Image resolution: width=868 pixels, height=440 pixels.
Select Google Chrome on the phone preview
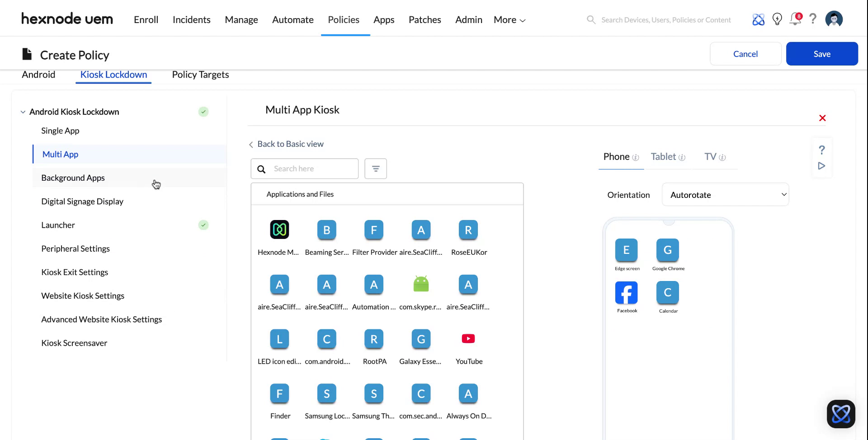tap(667, 250)
